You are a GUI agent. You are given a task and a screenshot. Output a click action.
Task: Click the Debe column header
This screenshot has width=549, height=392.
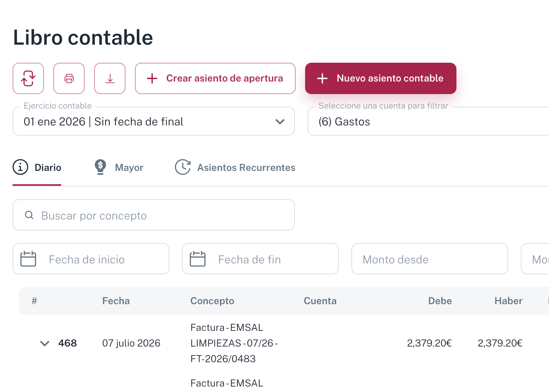point(440,301)
